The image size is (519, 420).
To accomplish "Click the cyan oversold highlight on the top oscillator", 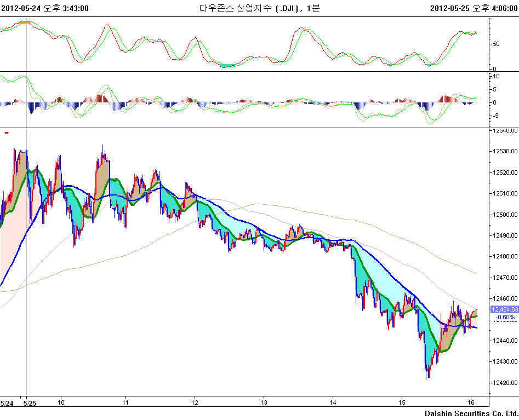I will pyautogui.click(x=227, y=66).
